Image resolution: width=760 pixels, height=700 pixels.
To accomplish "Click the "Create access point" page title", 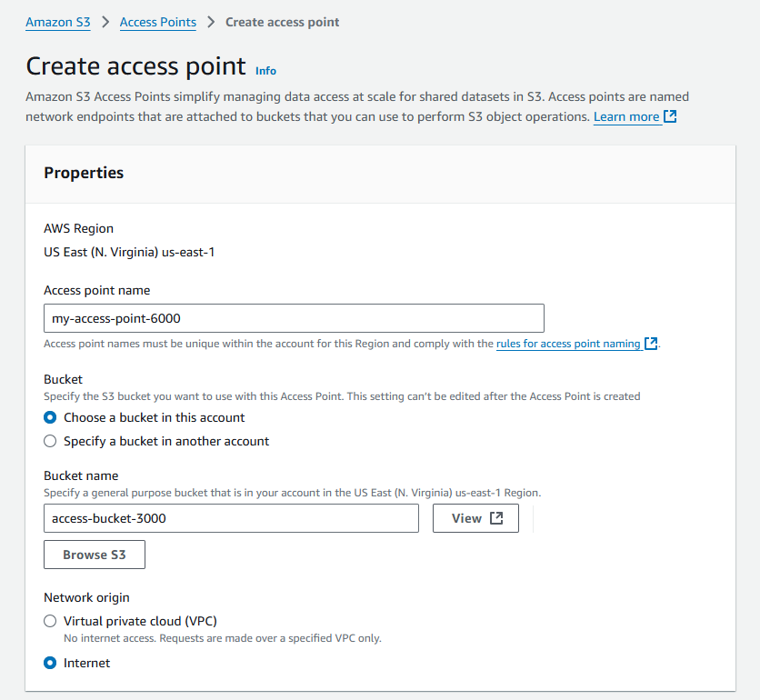I will 132,65.
